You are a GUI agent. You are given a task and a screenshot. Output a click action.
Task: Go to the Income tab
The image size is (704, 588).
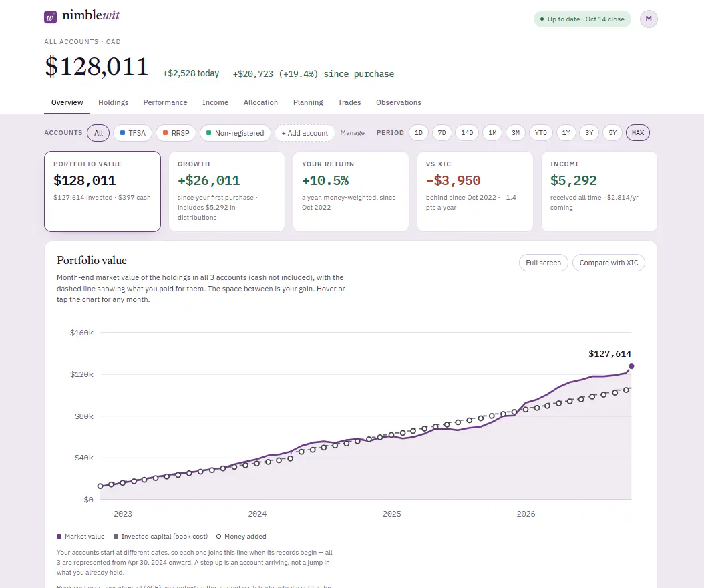tap(216, 102)
